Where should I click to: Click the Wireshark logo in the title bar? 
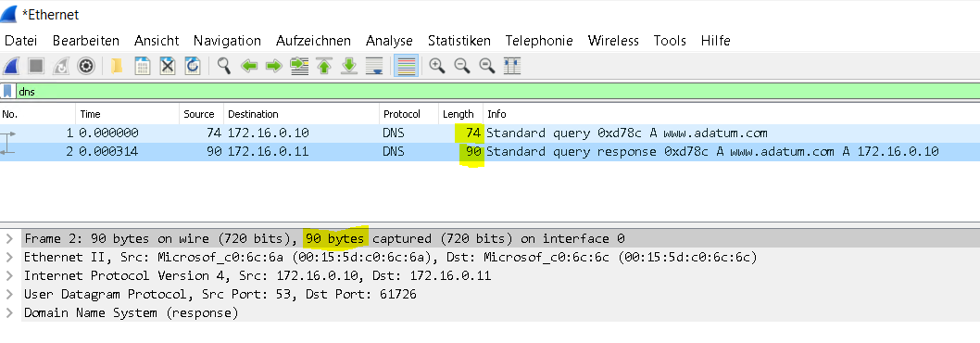click(9, 14)
